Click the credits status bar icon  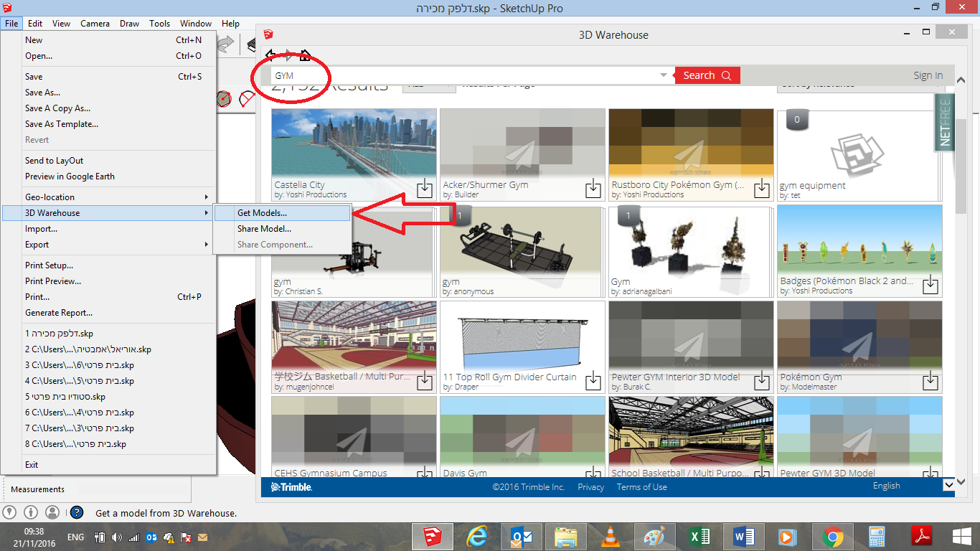[x=31, y=512]
